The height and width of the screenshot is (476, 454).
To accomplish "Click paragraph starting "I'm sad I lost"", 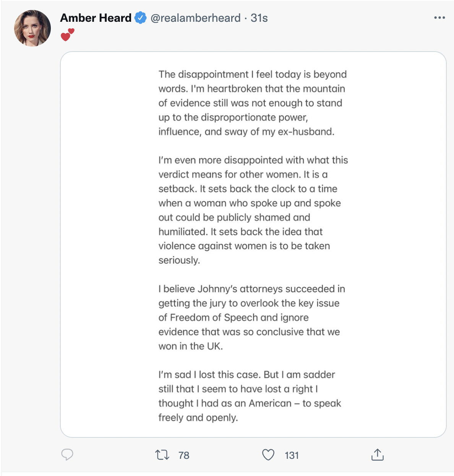I will coord(250,396).
